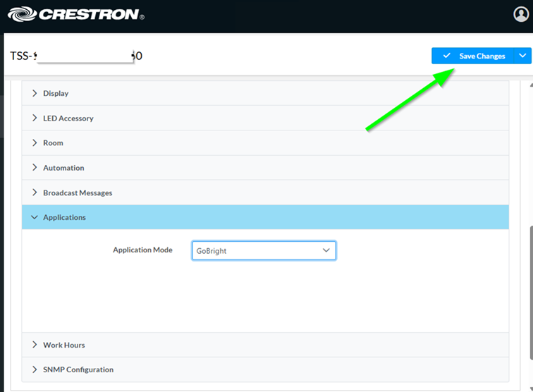This screenshot has width=533, height=392.
Task: Select the Display section label
Action: click(56, 93)
